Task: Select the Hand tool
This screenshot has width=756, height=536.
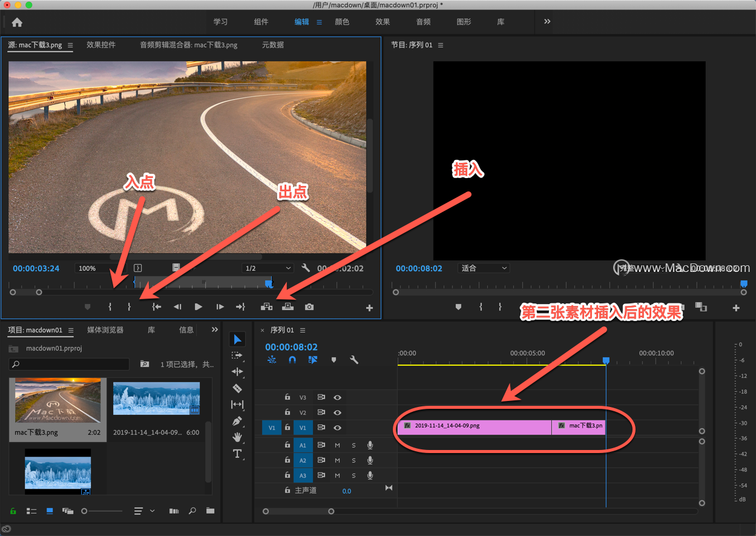Action: point(237,437)
